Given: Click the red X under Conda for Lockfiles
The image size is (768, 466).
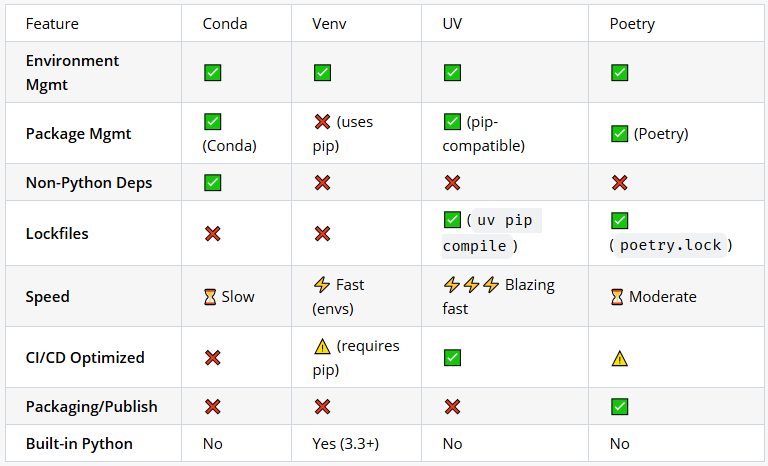Looking at the screenshot, I should tap(213, 234).
